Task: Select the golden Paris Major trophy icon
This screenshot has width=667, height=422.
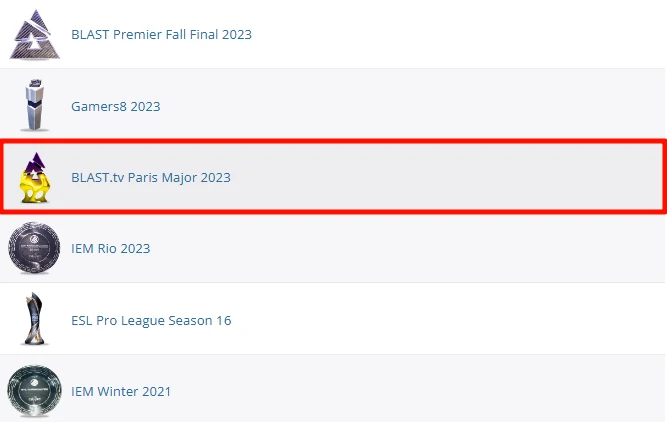Action: tap(35, 177)
